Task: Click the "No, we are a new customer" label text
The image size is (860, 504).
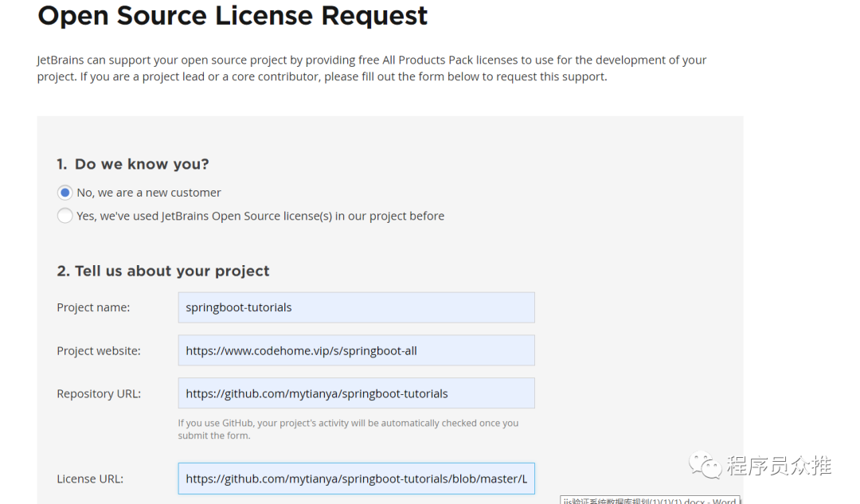Action: coord(149,193)
